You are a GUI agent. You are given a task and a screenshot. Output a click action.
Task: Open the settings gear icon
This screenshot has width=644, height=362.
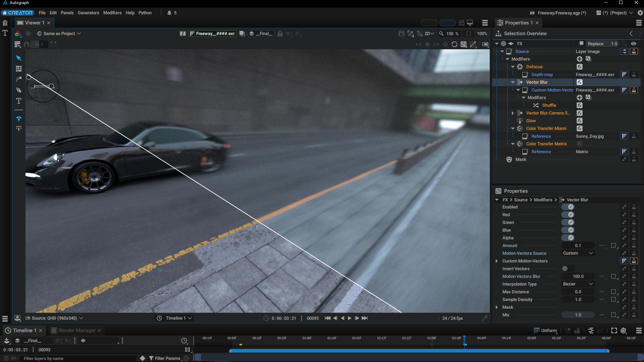click(x=640, y=13)
